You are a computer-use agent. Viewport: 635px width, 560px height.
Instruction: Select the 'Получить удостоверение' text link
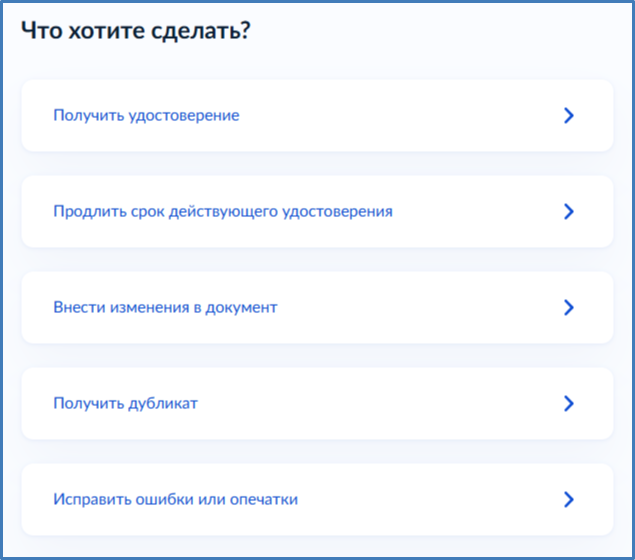pyautogui.click(x=146, y=116)
